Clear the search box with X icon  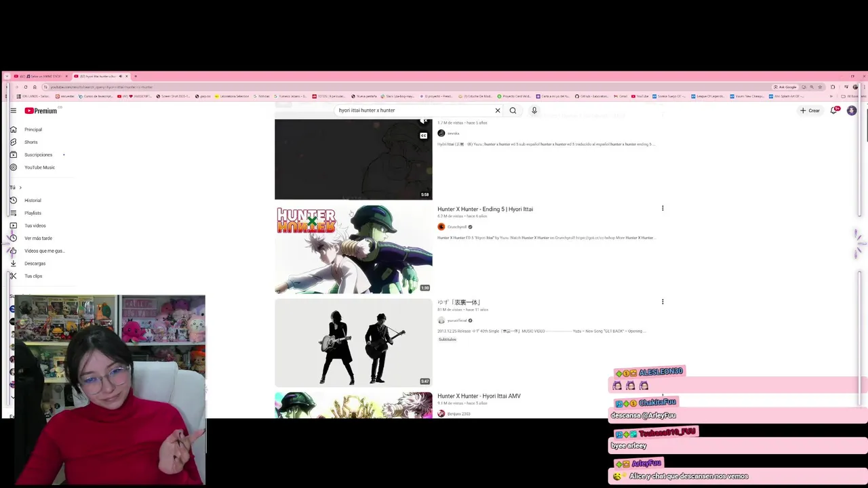pos(497,110)
